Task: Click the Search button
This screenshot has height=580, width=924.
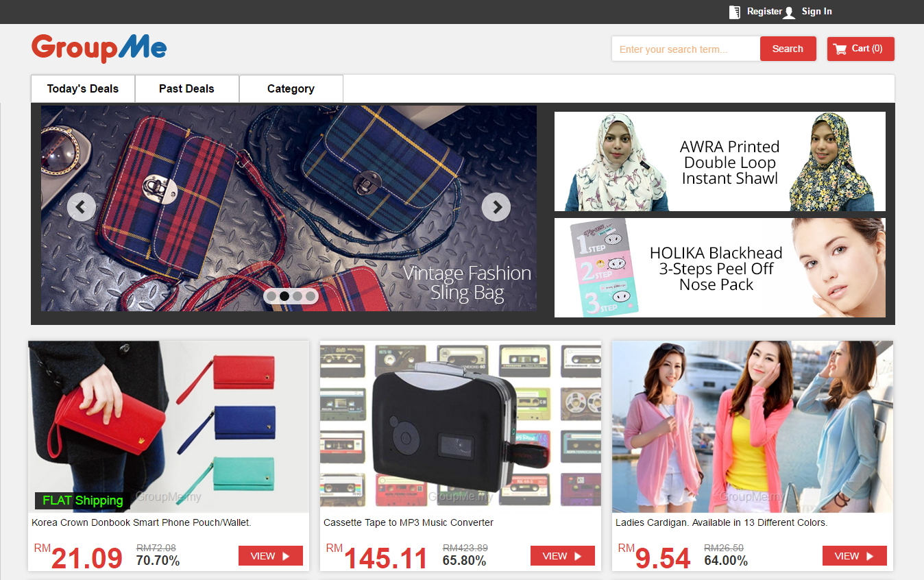Action: click(788, 49)
